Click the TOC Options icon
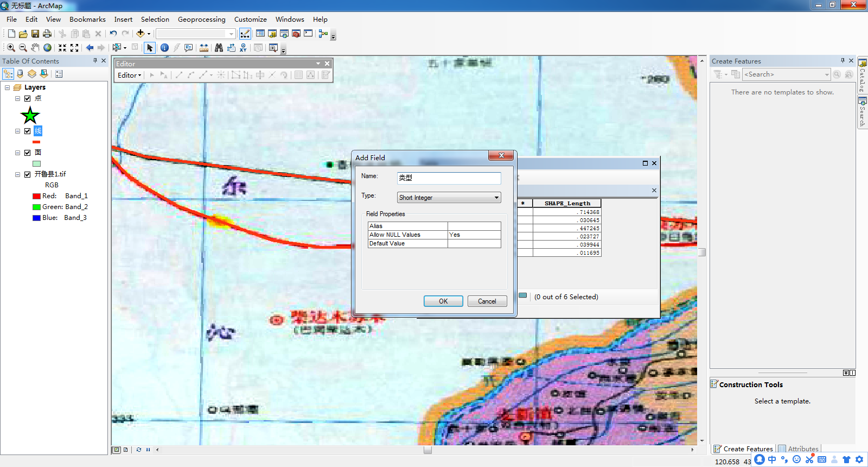Image resolution: width=868 pixels, height=467 pixels. (x=59, y=74)
